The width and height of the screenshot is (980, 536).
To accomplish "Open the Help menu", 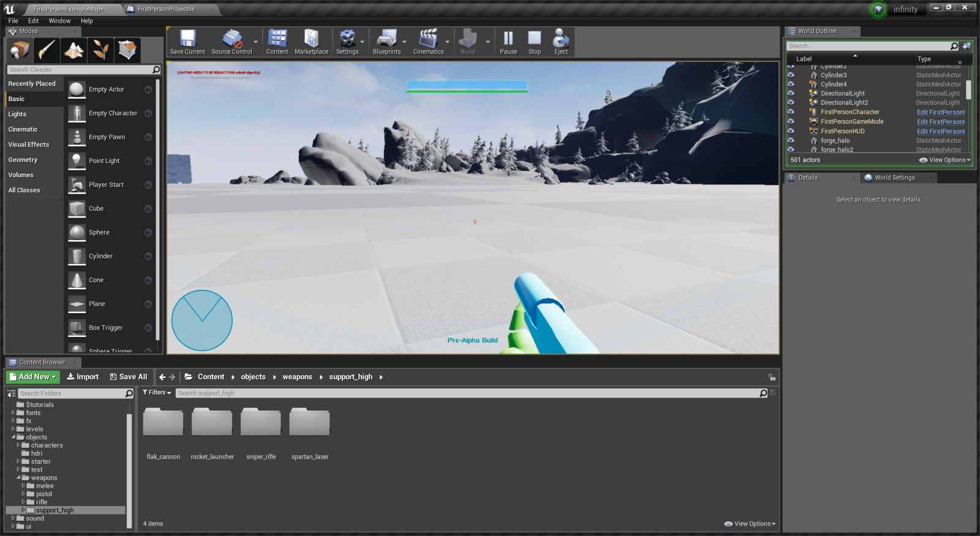I will pos(87,21).
